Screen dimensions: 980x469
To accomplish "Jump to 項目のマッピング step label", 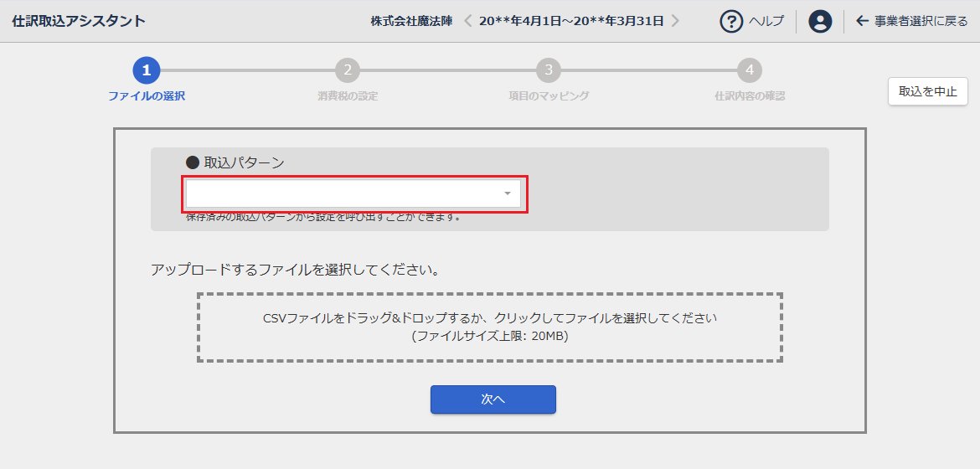I will 549,96.
